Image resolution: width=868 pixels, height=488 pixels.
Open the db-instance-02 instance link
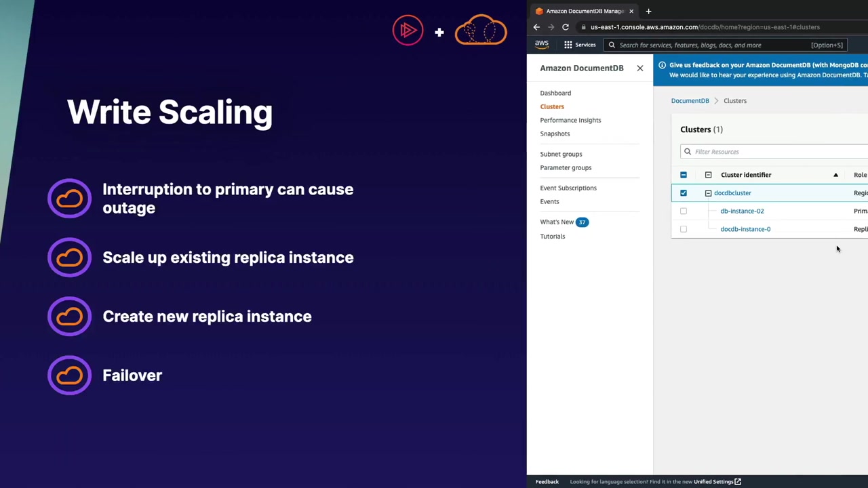(742, 211)
